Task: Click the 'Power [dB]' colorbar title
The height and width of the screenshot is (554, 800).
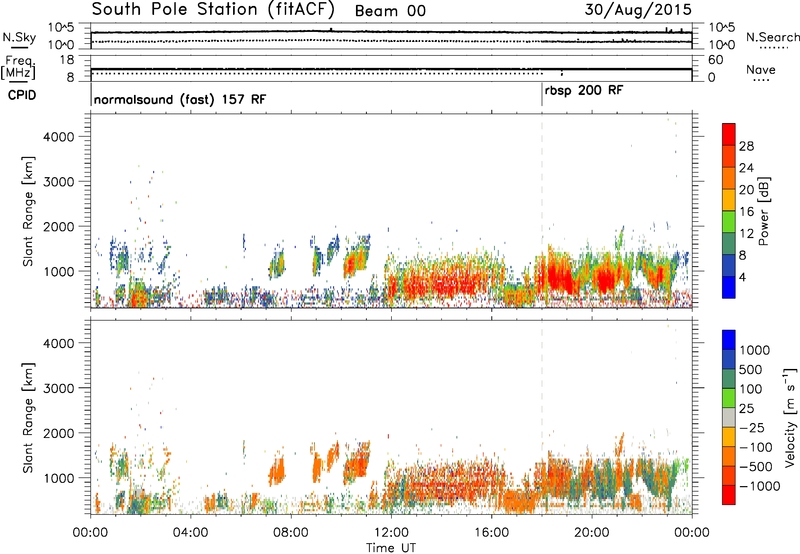Action: 763,211
